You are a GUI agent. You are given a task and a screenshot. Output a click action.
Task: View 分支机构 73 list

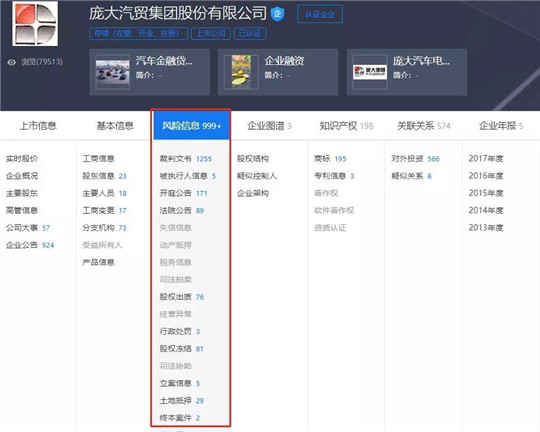click(104, 228)
